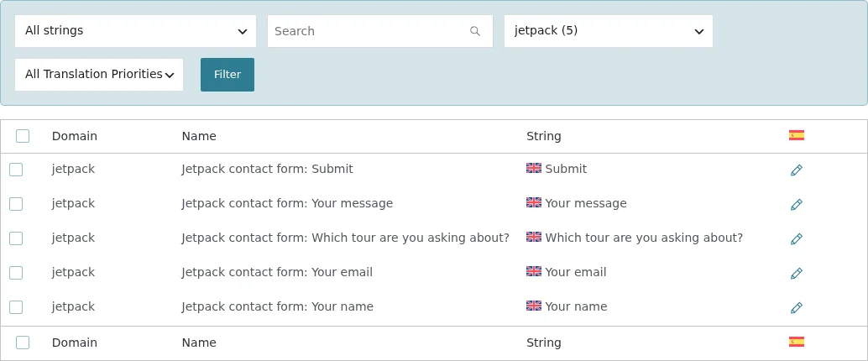
Task: Open the jetpack (5) domain dropdown
Action: (x=609, y=31)
